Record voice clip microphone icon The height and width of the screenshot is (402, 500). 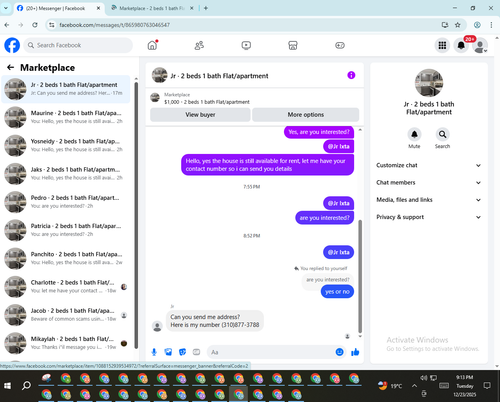[154, 352]
